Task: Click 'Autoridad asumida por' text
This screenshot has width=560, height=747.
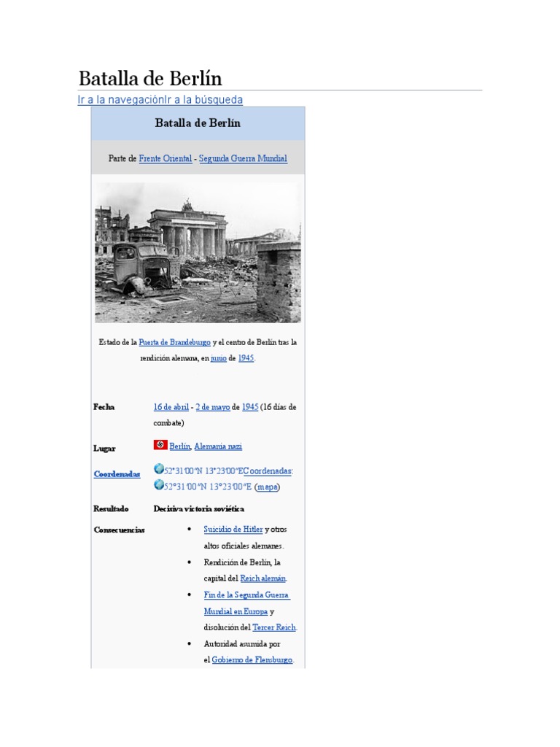Action: point(242,643)
